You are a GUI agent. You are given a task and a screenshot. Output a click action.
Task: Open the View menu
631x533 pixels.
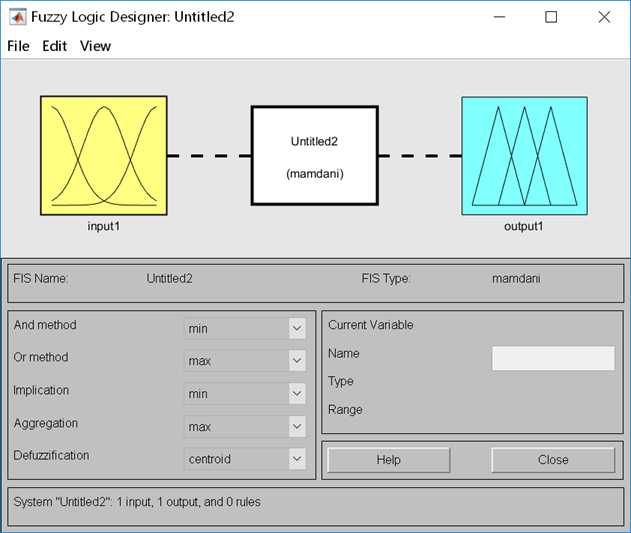tap(95, 46)
